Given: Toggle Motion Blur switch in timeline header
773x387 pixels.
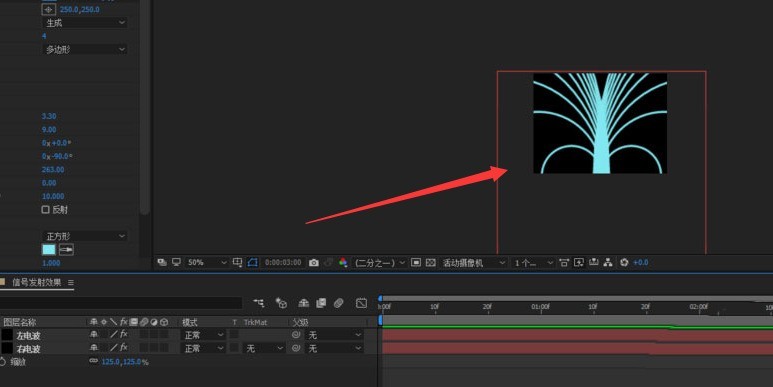Looking at the screenshot, I should click(x=338, y=303).
